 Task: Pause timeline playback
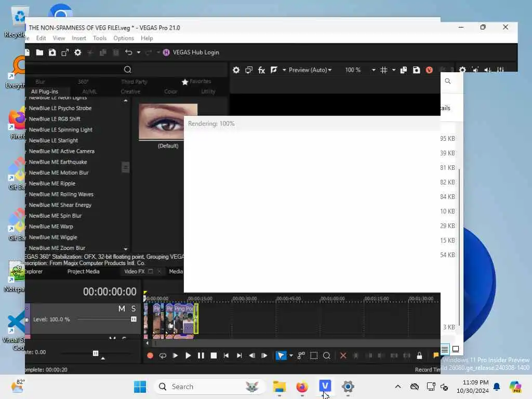pos(201,355)
